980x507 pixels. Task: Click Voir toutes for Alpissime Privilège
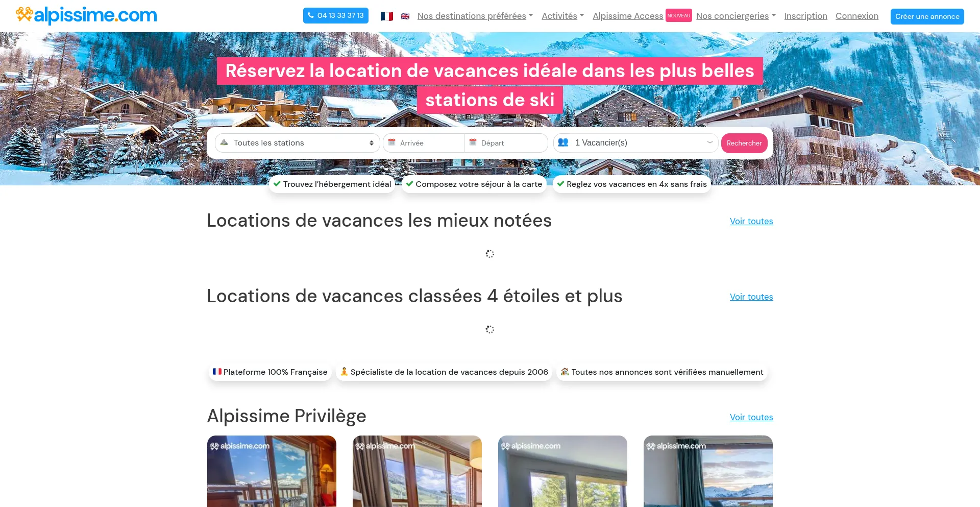point(751,417)
